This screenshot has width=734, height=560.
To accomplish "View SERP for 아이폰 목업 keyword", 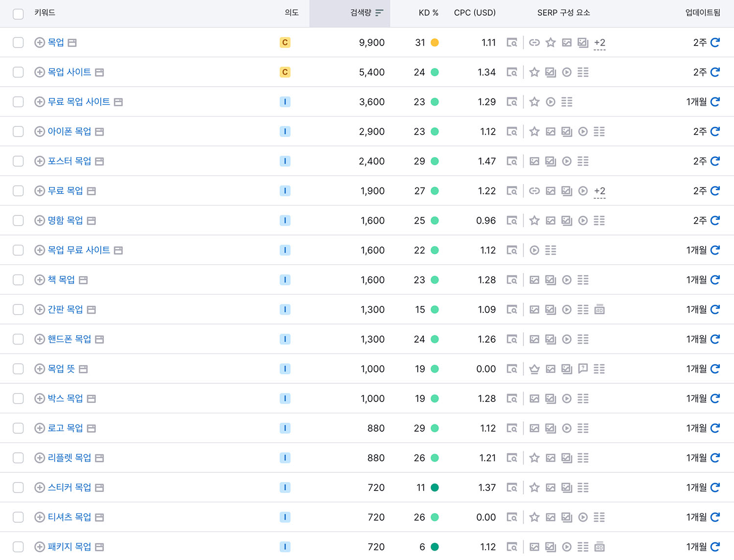I will (x=512, y=132).
